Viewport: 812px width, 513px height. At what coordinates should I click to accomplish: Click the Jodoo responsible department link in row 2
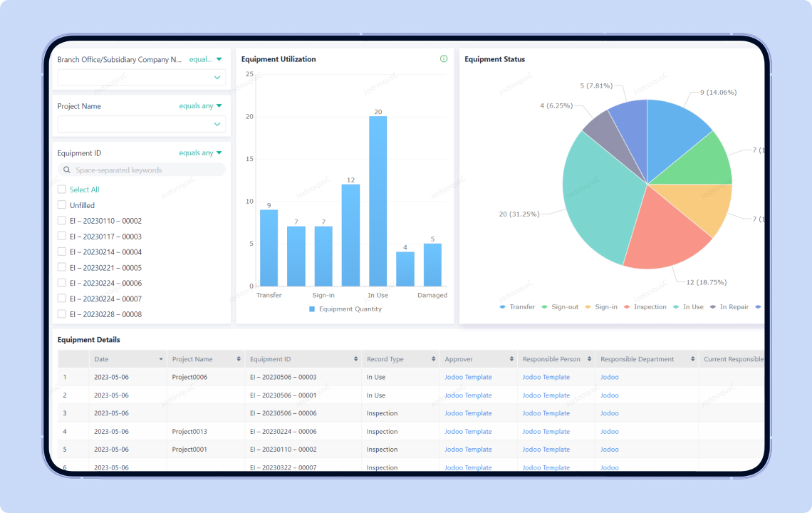click(x=609, y=395)
